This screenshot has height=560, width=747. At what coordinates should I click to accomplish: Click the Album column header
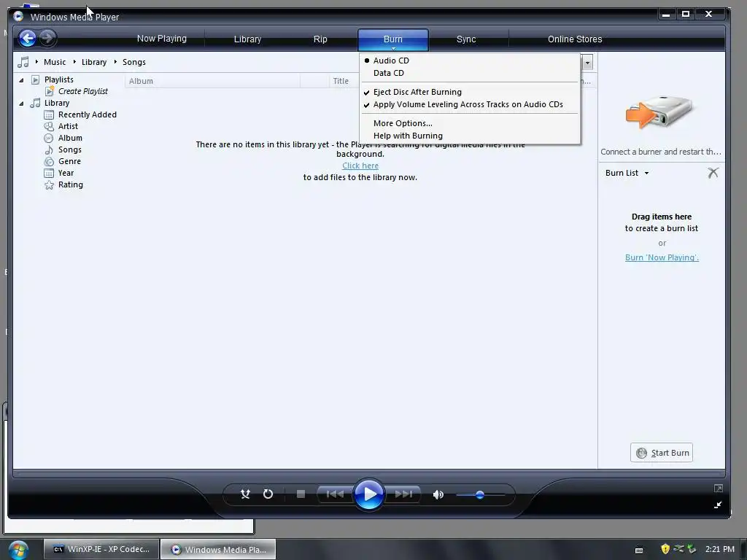click(x=212, y=81)
